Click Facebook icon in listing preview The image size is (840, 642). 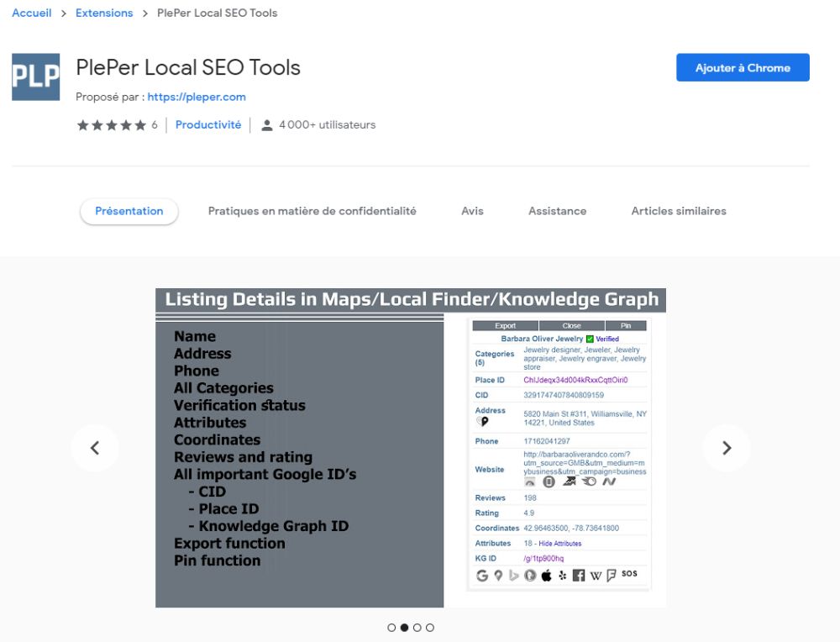coord(579,576)
